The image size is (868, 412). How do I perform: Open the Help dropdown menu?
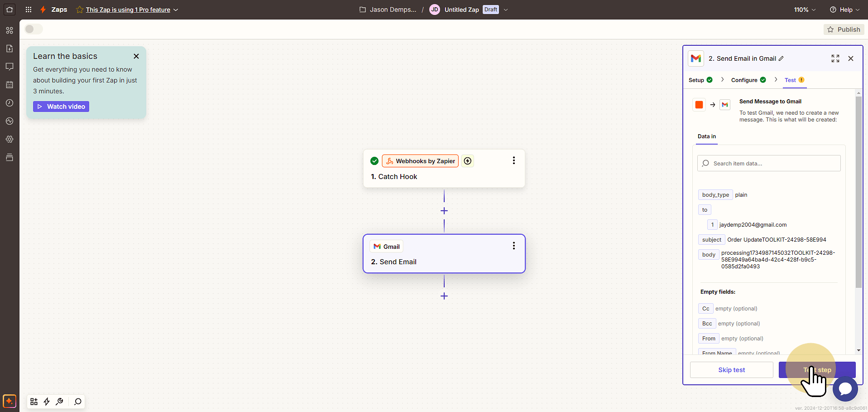pyautogui.click(x=844, y=10)
